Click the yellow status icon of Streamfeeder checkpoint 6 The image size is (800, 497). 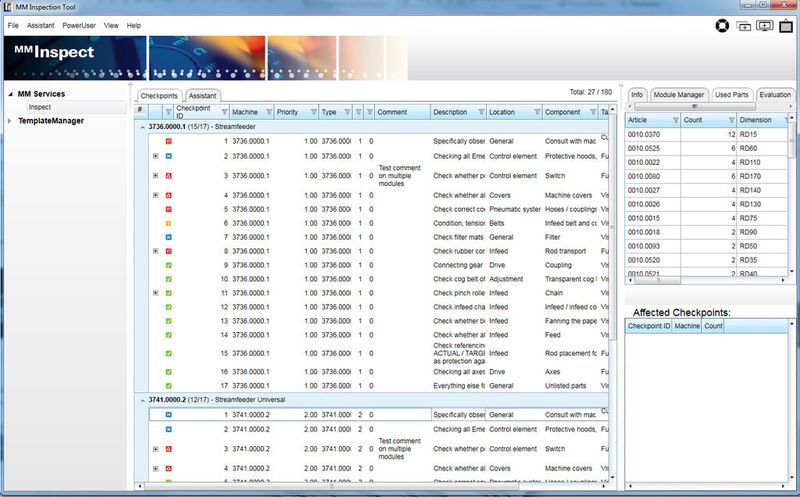[x=169, y=223]
